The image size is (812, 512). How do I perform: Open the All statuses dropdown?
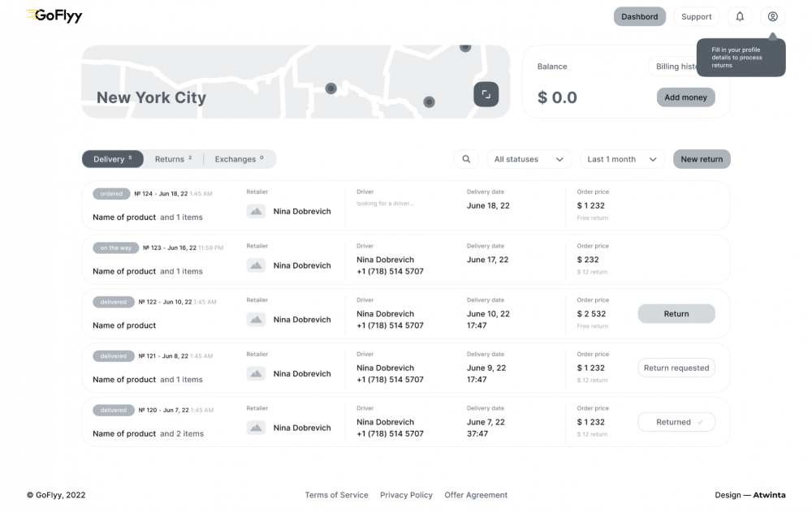tap(529, 159)
